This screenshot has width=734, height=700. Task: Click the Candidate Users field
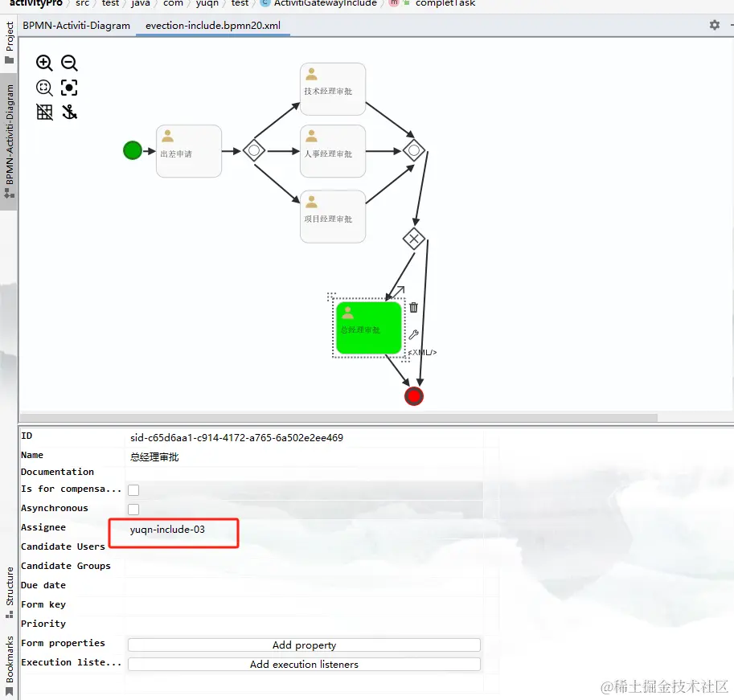click(304, 547)
